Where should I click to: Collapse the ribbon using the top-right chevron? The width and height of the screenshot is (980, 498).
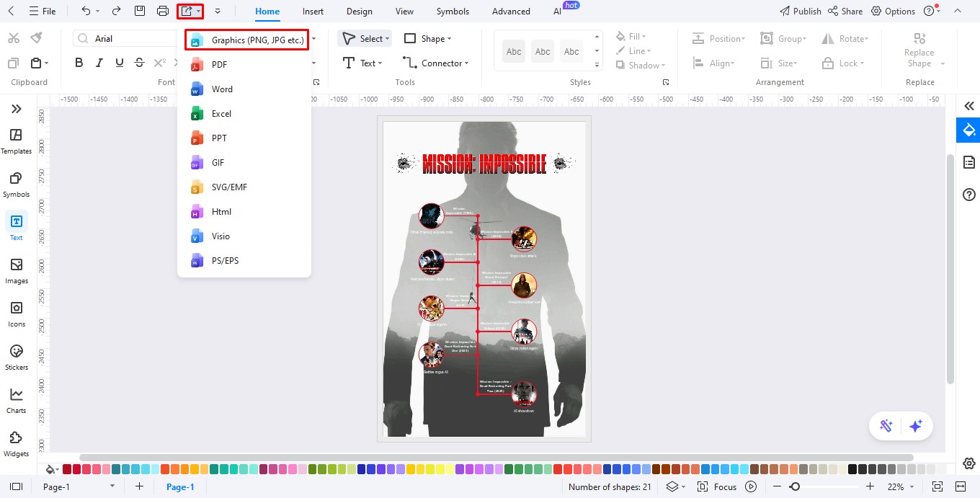click(x=957, y=12)
